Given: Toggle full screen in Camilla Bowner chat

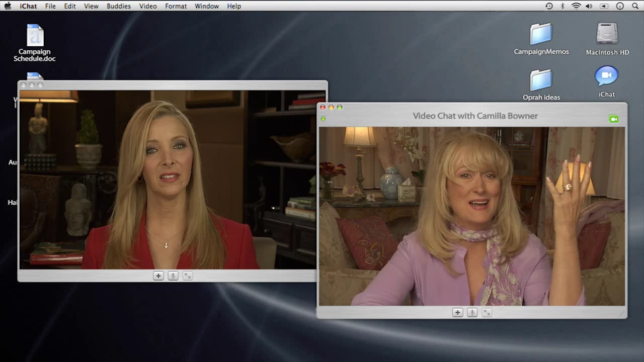Looking at the screenshot, I should pos(487,313).
